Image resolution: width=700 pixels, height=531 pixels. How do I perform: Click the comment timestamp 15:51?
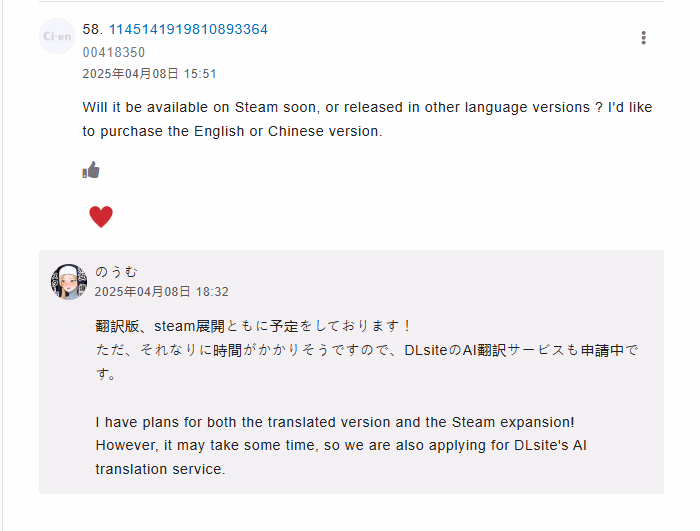coord(150,73)
